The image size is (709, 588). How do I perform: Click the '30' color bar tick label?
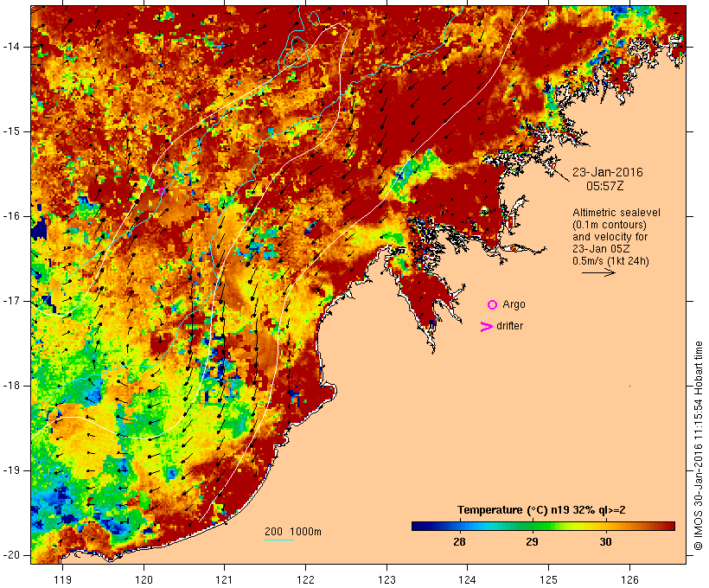[x=605, y=542]
